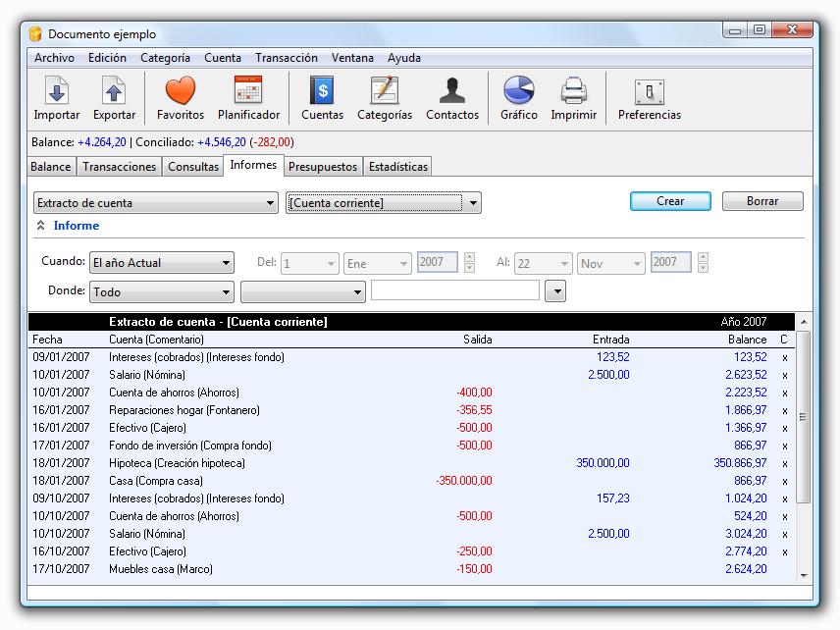The height and width of the screenshot is (630, 840).
Task: Open the Extracto de cuenta dropdown
Action: (156, 203)
